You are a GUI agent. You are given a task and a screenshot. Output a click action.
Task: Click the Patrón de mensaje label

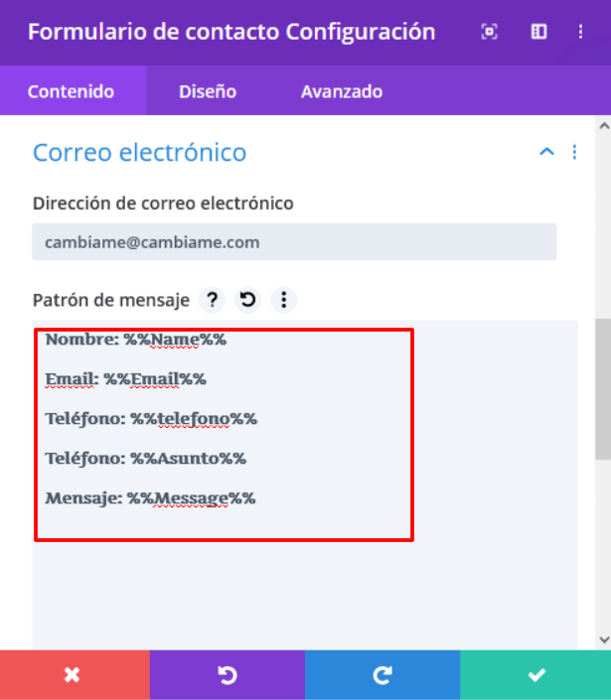point(111,300)
